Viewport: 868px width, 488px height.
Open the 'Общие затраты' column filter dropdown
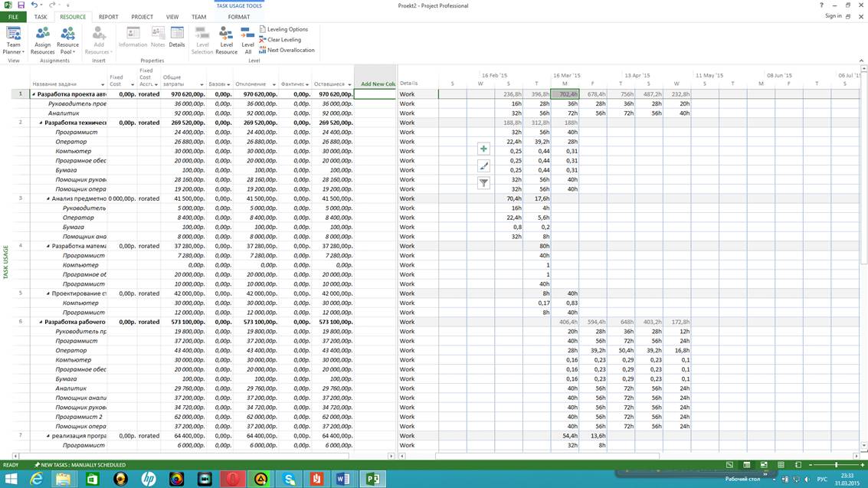point(201,85)
